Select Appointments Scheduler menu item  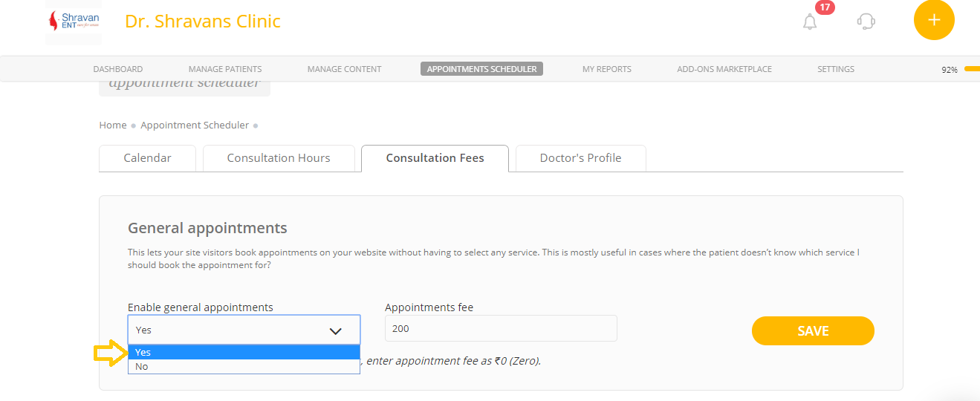(481, 69)
